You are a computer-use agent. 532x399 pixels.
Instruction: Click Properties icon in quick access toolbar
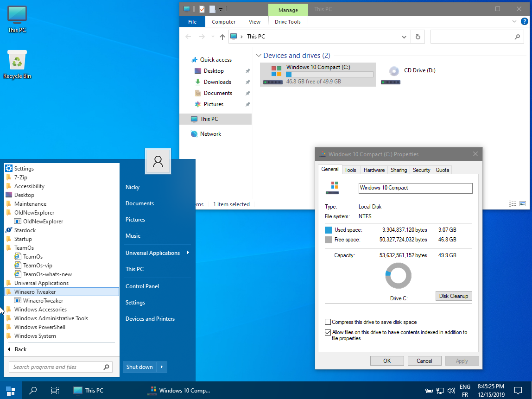coord(202,9)
